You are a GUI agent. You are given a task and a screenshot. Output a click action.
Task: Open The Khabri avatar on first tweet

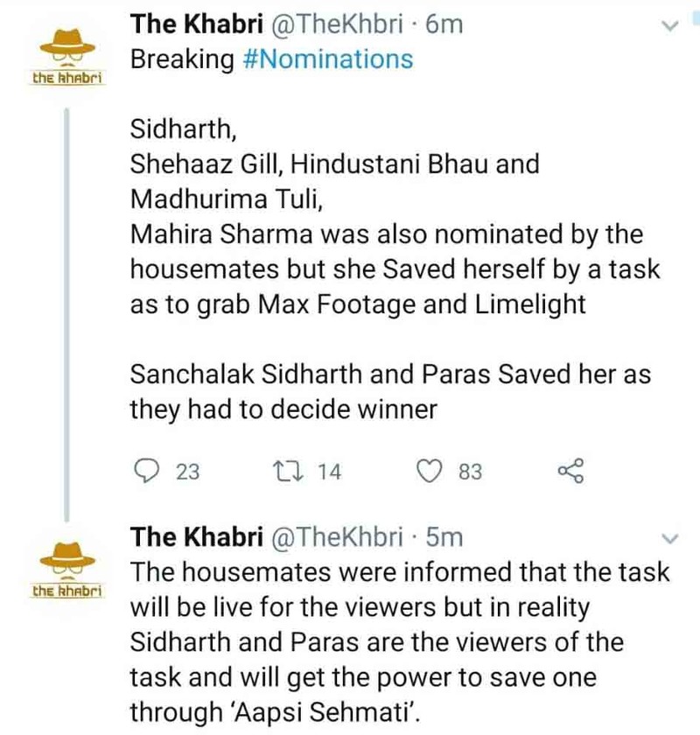67,56
